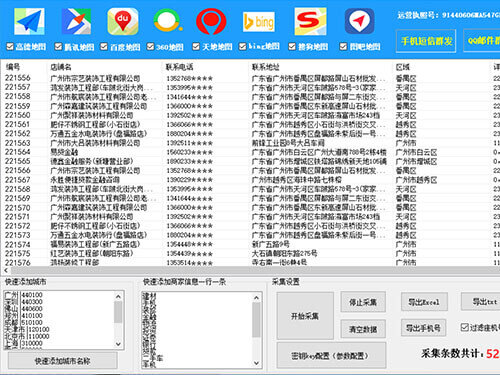Click the horizontal scrollbar track under the table

255,270
